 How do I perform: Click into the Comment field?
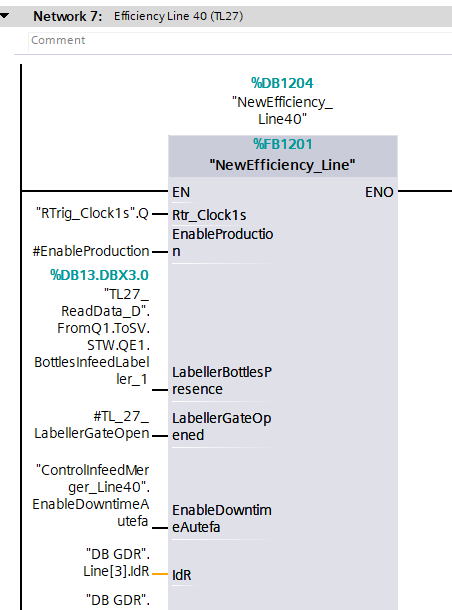click(x=240, y=40)
